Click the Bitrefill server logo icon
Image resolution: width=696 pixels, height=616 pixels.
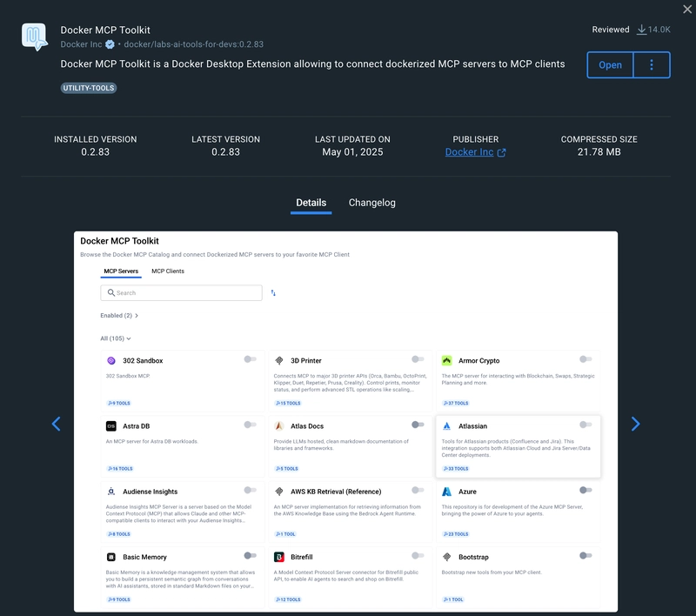pos(278,557)
